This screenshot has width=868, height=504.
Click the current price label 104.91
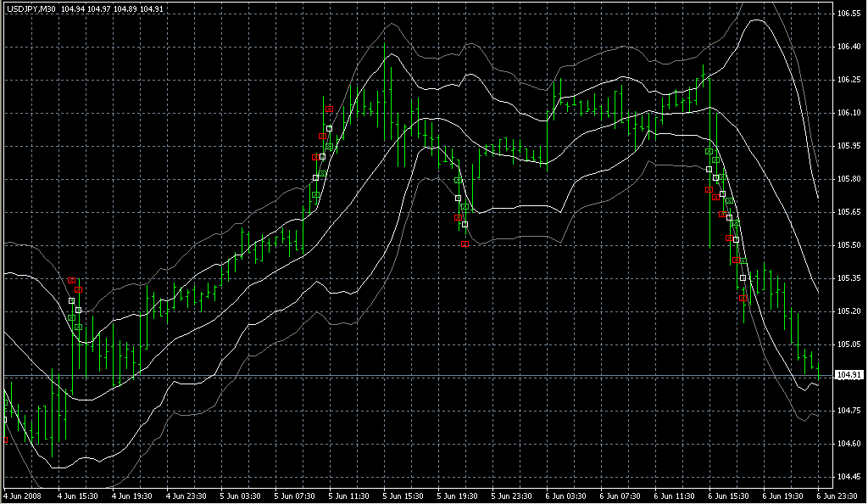point(849,375)
